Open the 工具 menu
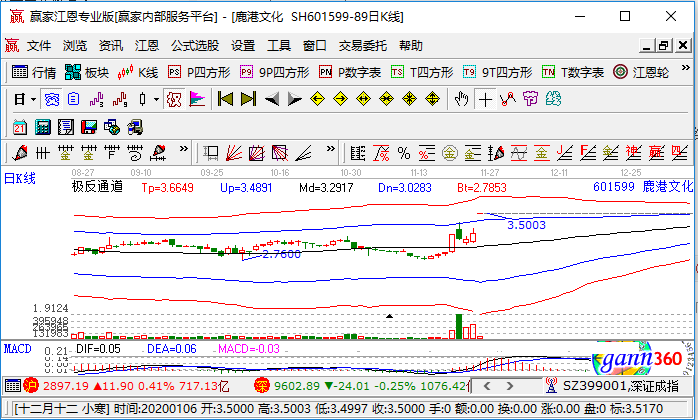Image resolution: width=698 pixels, height=420 pixels. 279,45
